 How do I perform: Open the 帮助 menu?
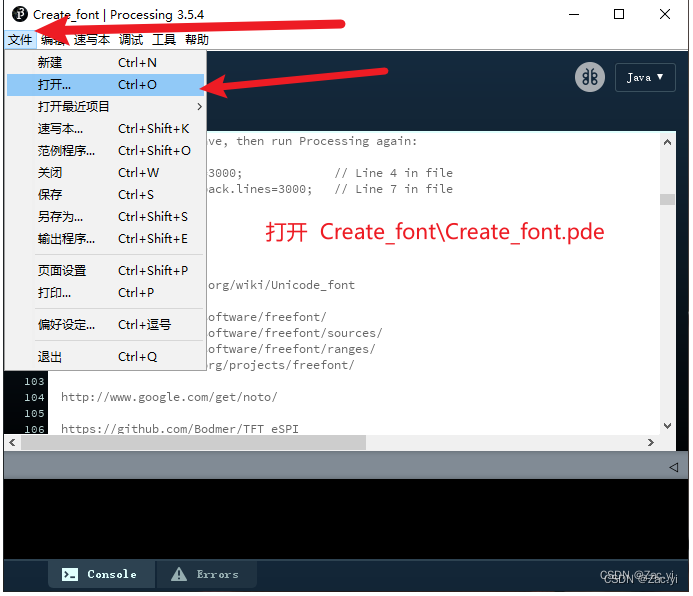(197, 40)
